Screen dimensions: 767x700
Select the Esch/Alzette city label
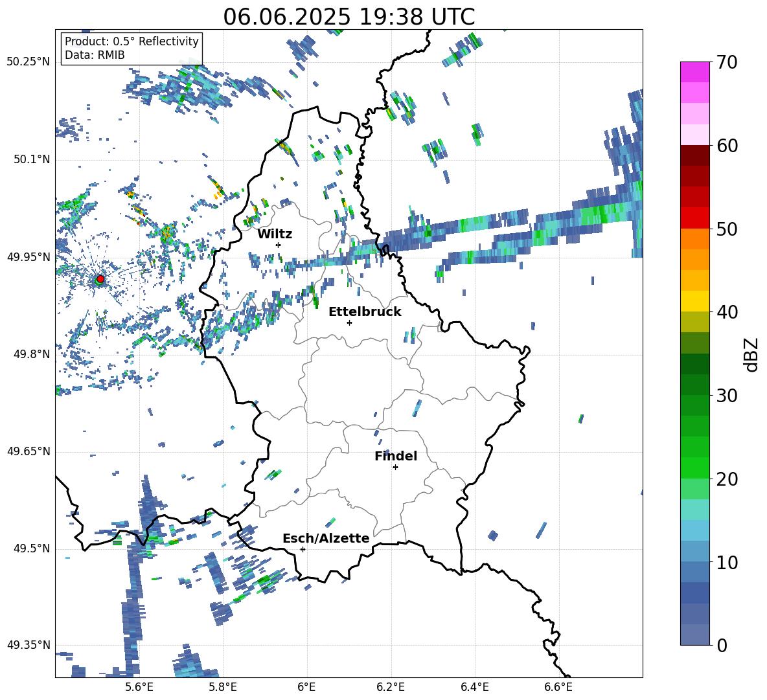coord(326,538)
